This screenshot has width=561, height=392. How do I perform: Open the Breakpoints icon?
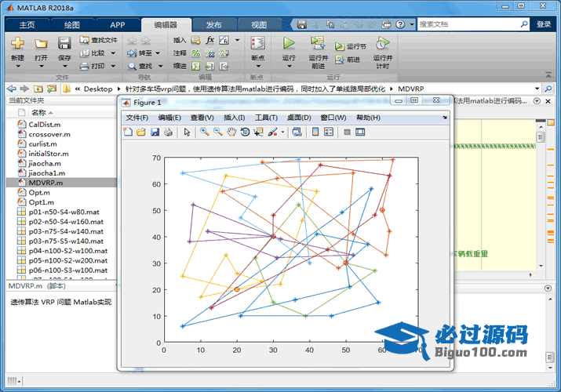(x=257, y=43)
